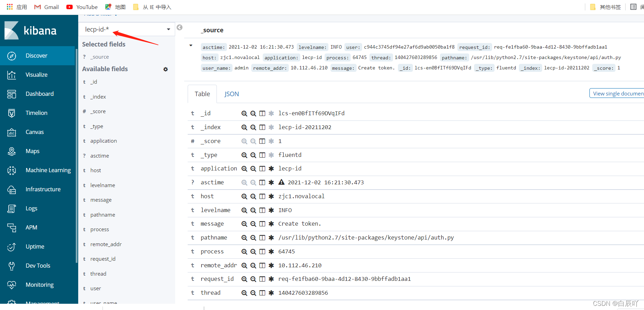Toggle column for request_id in table
Image resolution: width=644 pixels, height=310 pixels.
pos(262,279)
